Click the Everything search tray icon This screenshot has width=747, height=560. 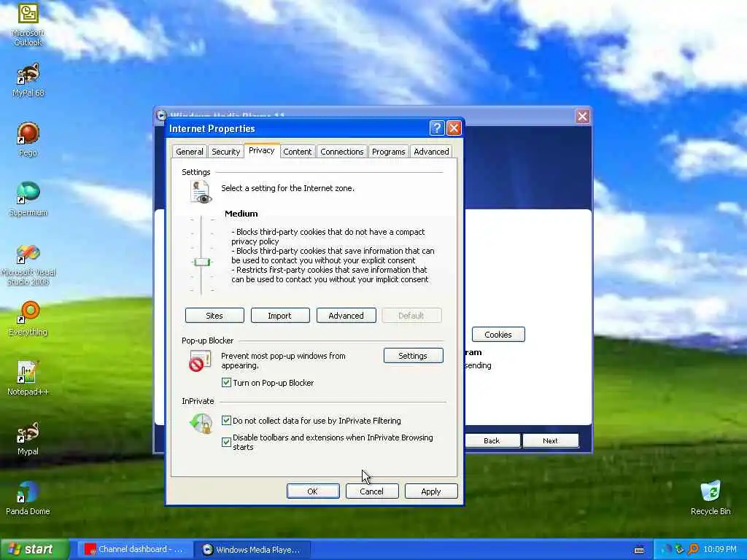[x=694, y=550]
